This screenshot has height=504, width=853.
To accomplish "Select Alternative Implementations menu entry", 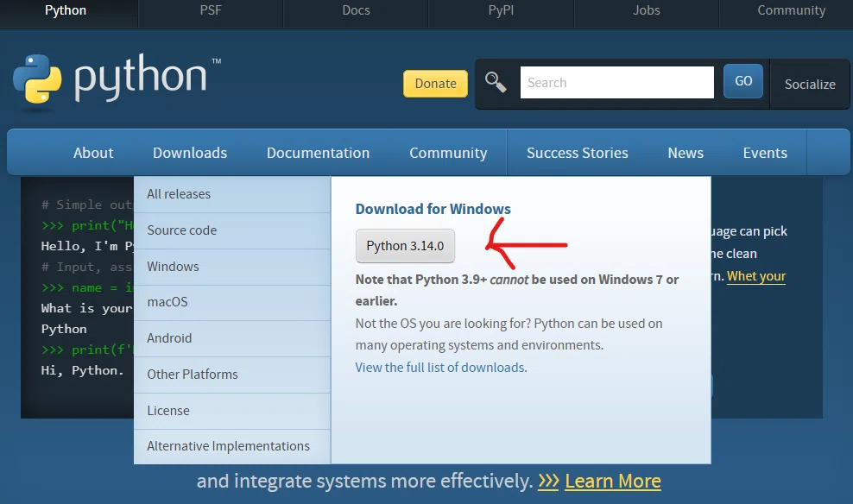I will [232, 446].
